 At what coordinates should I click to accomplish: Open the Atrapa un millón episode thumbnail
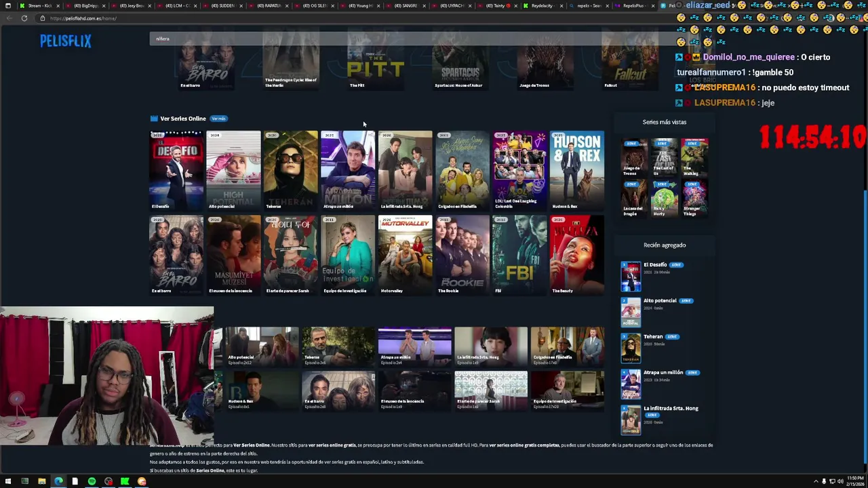[414, 346]
